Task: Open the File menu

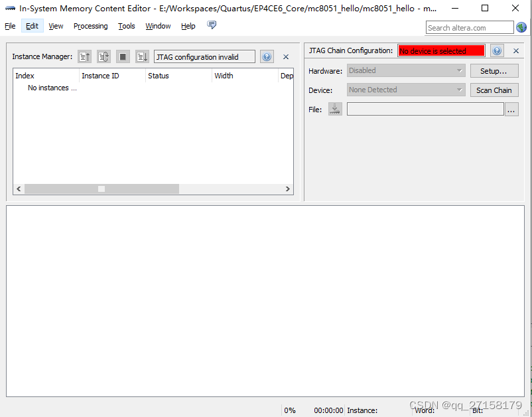Action: [x=10, y=26]
